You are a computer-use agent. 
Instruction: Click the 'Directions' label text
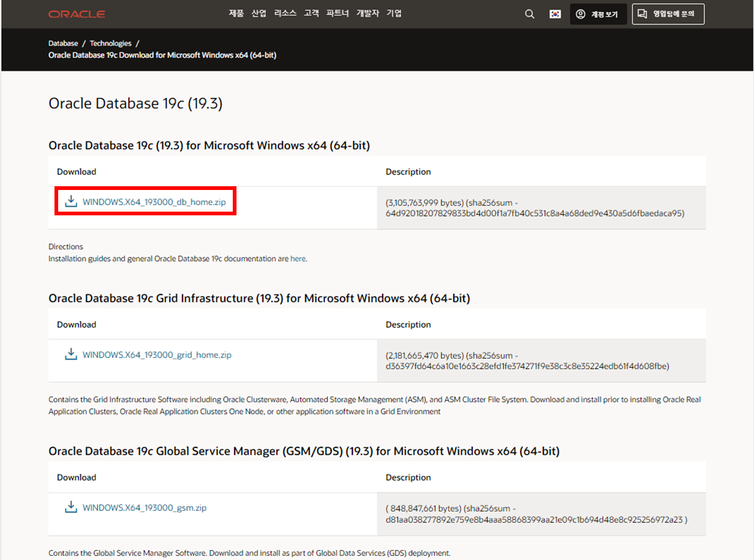coord(66,246)
